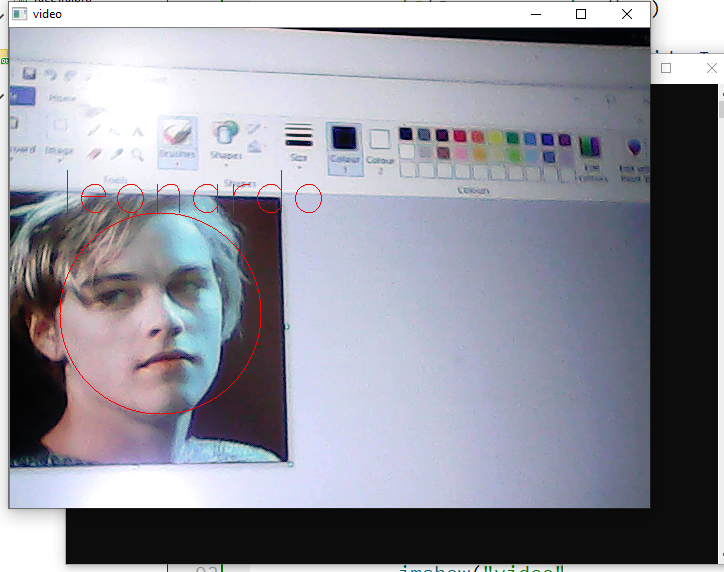Image resolution: width=724 pixels, height=572 pixels.
Task: Close the black console window behind
Action: pyautogui.click(x=712, y=68)
